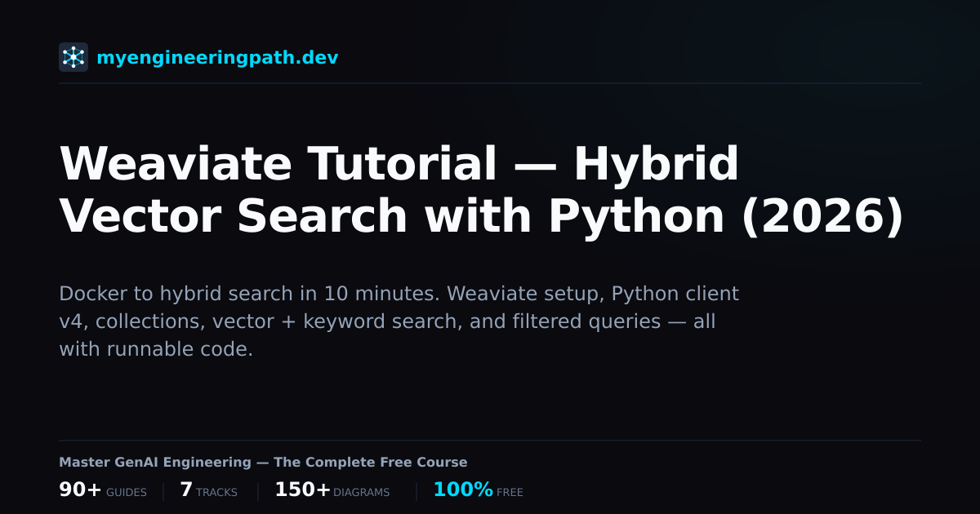Click the network-node logo icon

tap(73, 57)
